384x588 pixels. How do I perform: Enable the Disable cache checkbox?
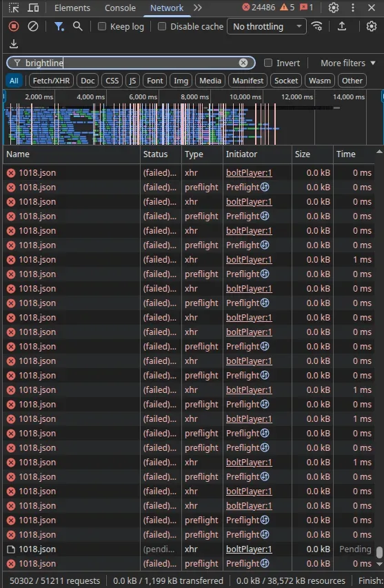[x=162, y=26]
